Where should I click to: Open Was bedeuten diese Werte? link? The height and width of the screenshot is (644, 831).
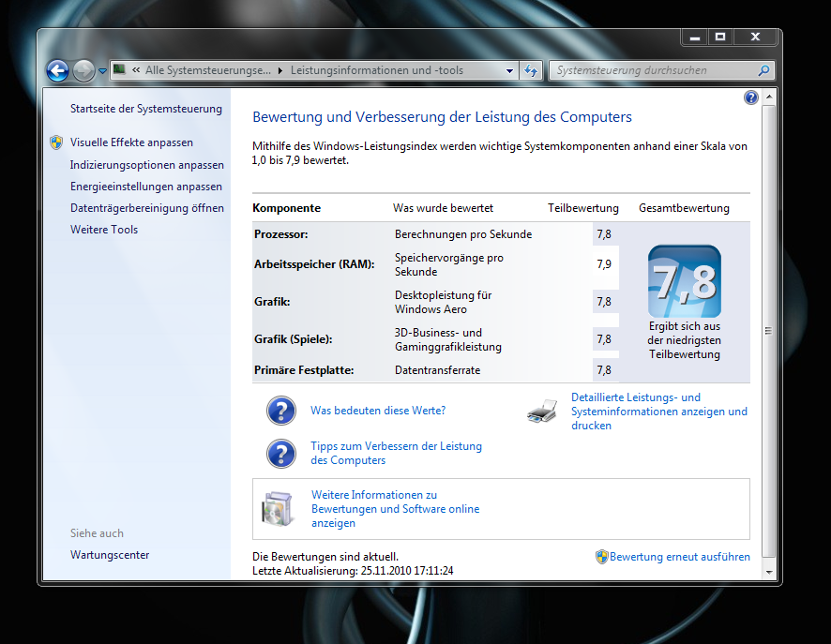378,411
